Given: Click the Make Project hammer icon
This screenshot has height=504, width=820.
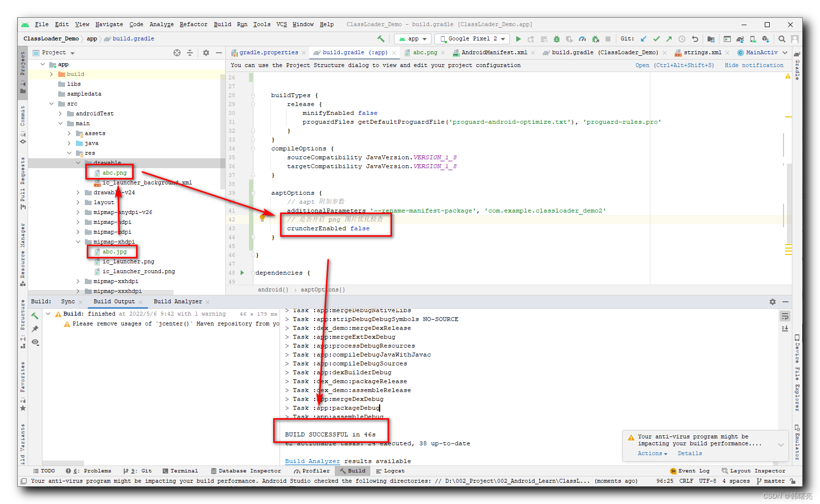Looking at the screenshot, I should (x=381, y=38).
